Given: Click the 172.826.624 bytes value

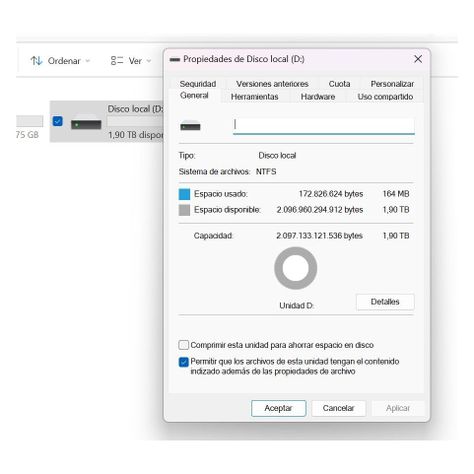Looking at the screenshot, I should 331,194.
